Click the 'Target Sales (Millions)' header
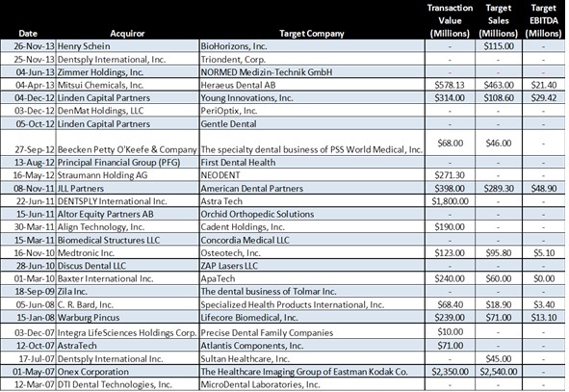This screenshot has height=392, width=569. tap(499, 20)
